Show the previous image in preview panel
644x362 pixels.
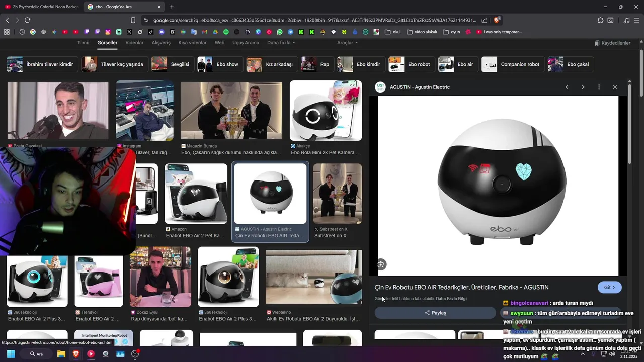[567, 87]
